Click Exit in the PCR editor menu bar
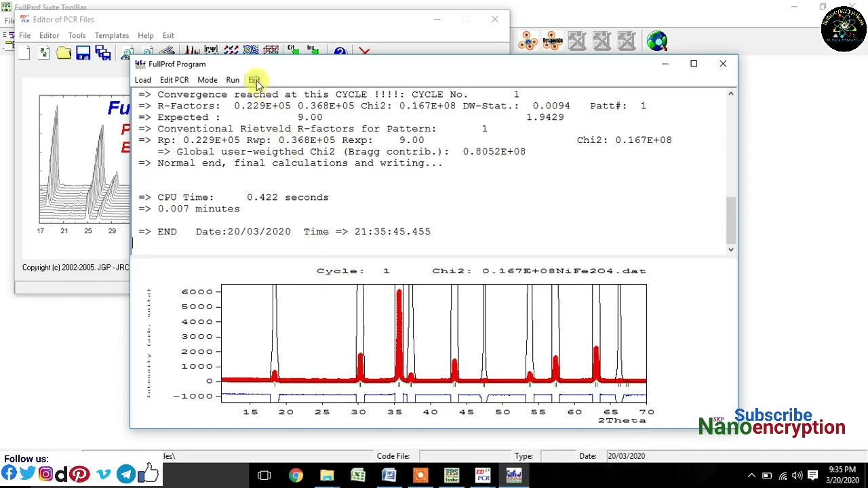 point(168,35)
